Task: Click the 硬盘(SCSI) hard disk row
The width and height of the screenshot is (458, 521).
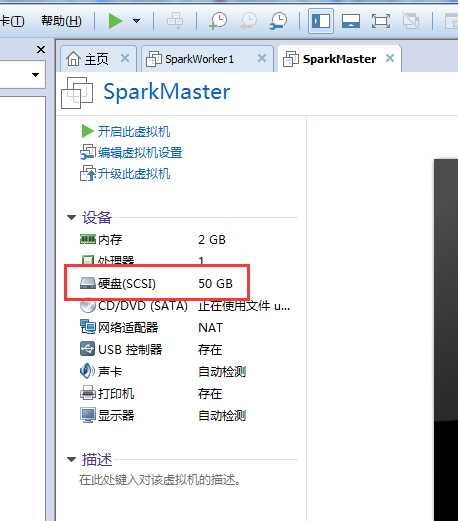Action: pos(156,284)
